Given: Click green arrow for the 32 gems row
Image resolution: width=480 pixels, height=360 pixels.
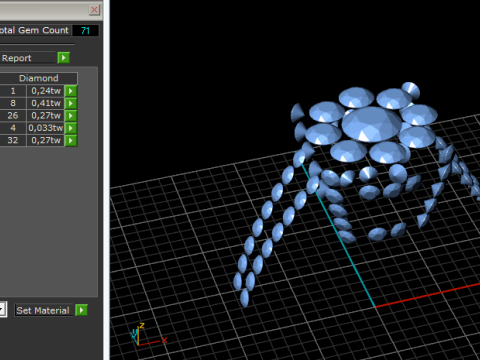Looking at the screenshot, I should click(71, 140).
